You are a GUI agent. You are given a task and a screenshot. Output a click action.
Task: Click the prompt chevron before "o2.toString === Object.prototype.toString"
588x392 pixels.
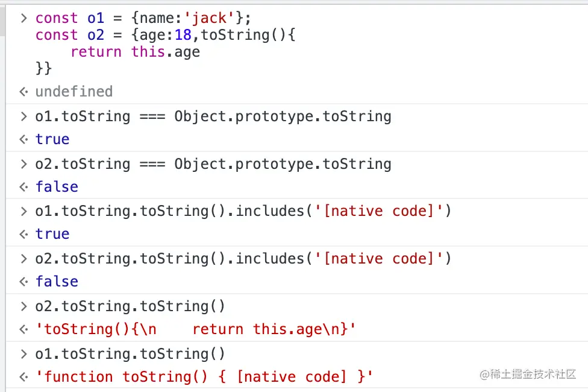click(23, 164)
